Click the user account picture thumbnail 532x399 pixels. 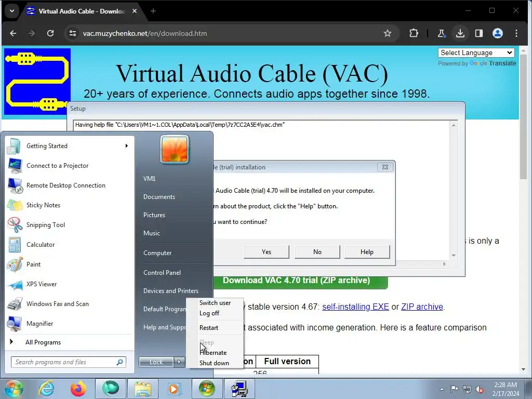[175, 149]
